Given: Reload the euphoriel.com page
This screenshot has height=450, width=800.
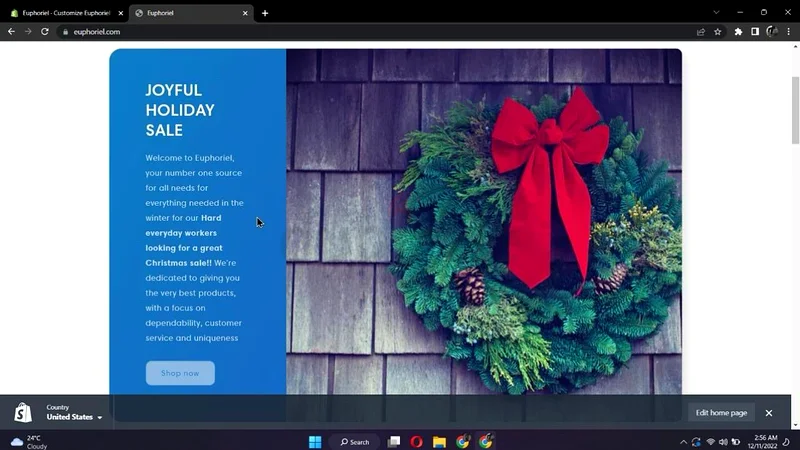Looking at the screenshot, I should click(45, 32).
